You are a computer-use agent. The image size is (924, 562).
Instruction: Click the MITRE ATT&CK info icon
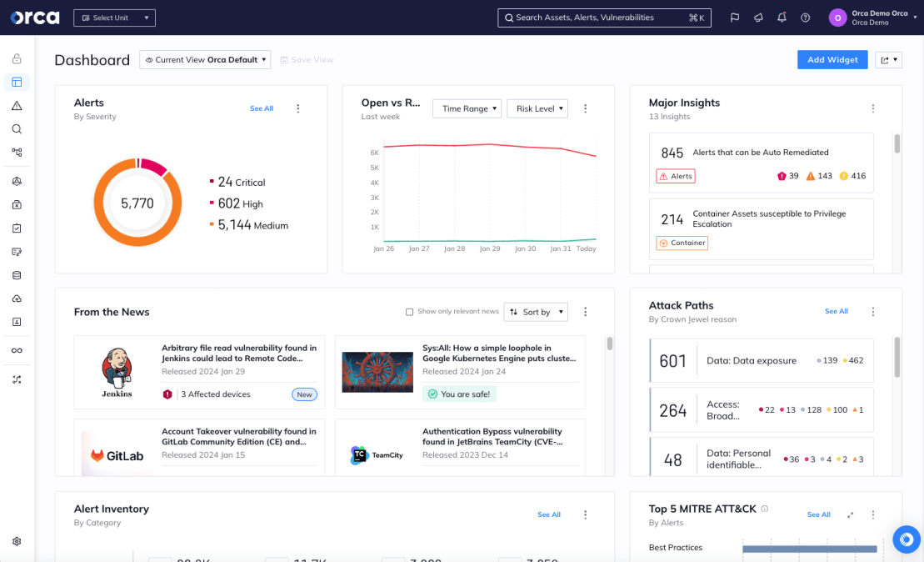tap(764, 509)
